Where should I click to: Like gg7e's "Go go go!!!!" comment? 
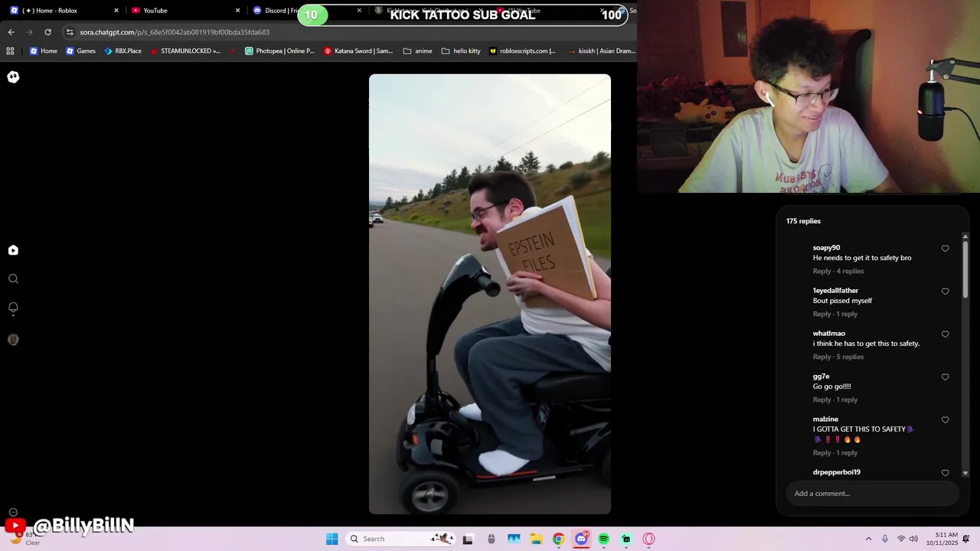[x=945, y=377]
